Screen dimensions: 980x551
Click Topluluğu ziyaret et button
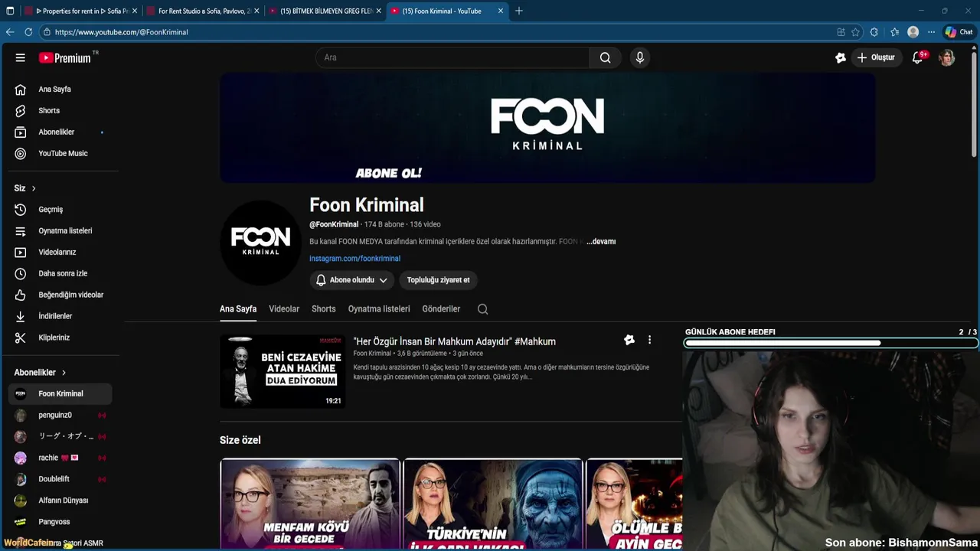[439, 280]
